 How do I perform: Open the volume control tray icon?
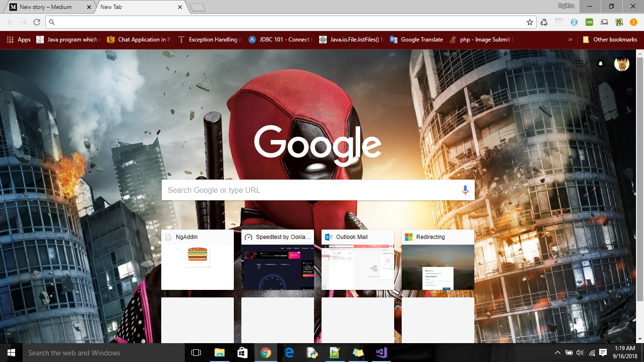580,353
